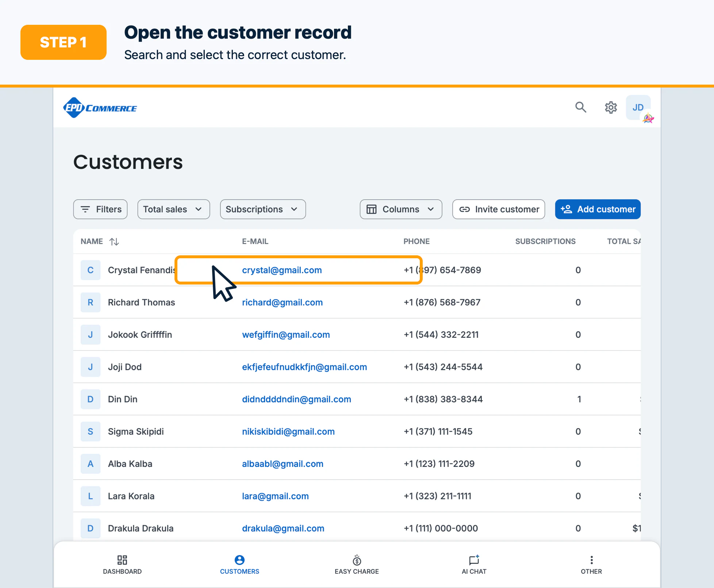Click phone +1 (111) 000-0000
The height and width of the screenshot is (588, 714).
click(441, 528)
